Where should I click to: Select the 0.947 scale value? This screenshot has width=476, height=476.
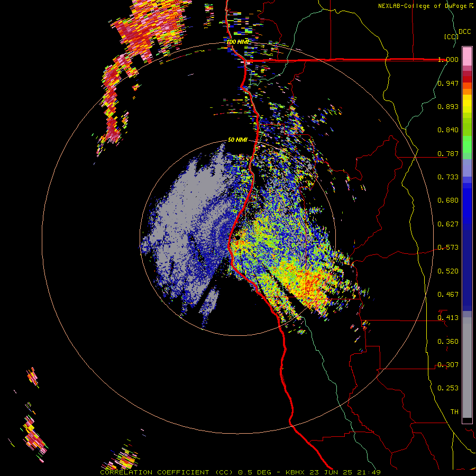tap(448, 83)
